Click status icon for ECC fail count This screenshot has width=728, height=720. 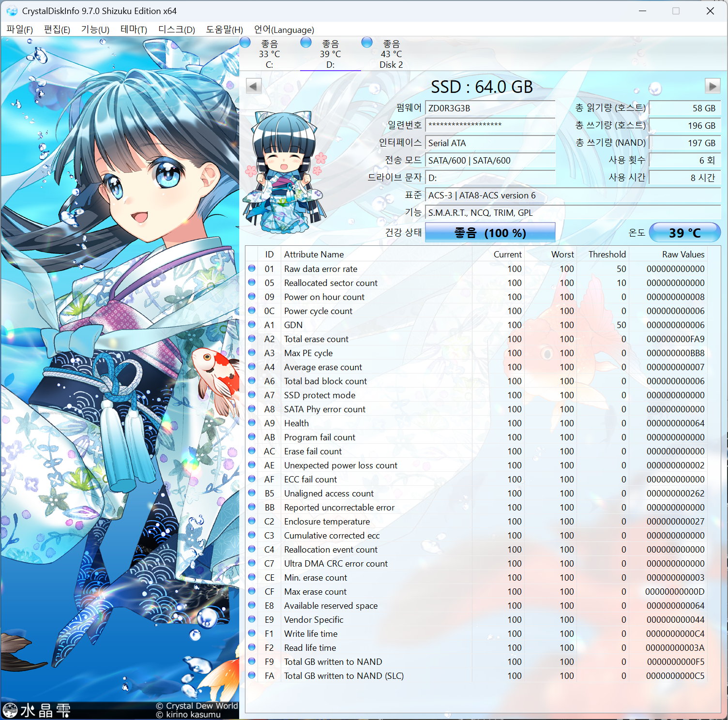252,479
